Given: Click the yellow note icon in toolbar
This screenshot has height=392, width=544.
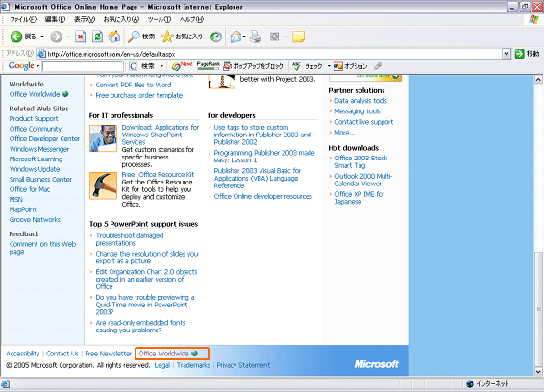Looking at the screenshot, I should (x=298, y=37).
